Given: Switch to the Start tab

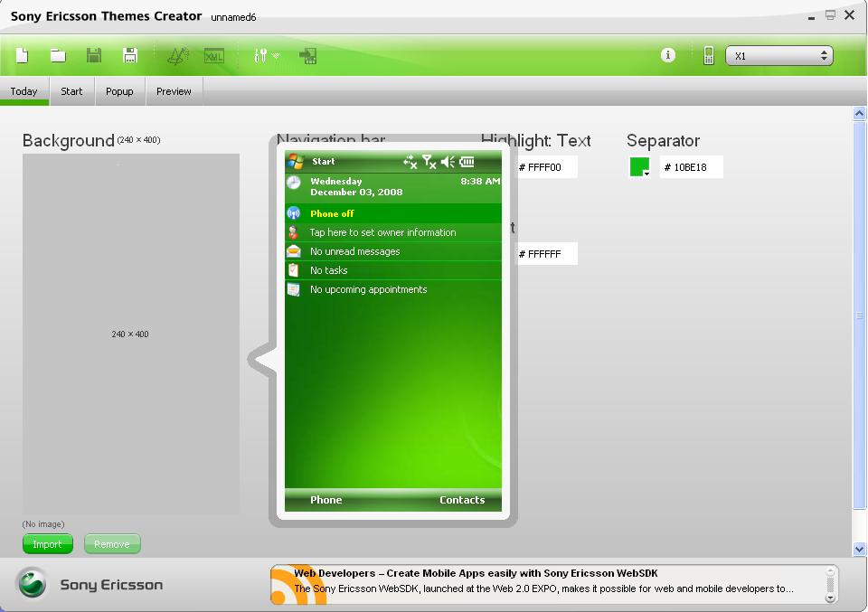Looking at the screenshot, I should (x=71, y=91).
